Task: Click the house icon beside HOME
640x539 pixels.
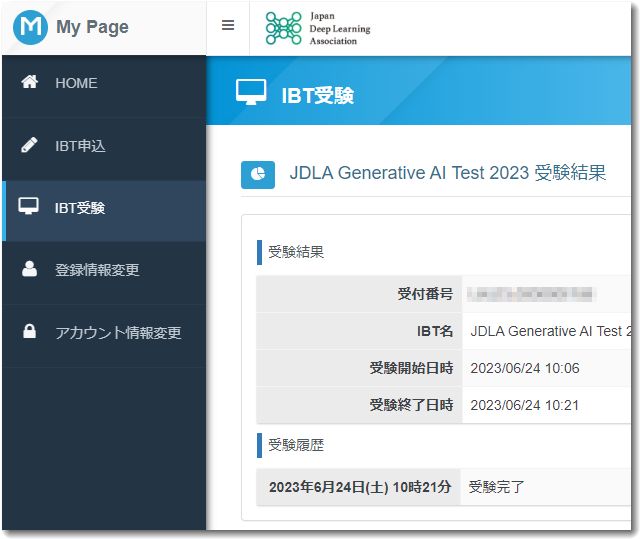Action: click(x=29, y=82)
